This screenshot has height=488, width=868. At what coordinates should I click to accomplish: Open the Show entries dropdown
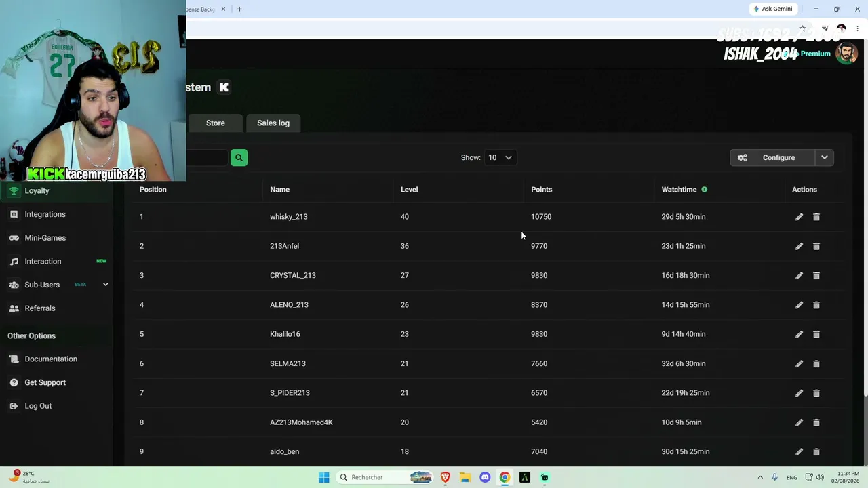coord(500,157)
